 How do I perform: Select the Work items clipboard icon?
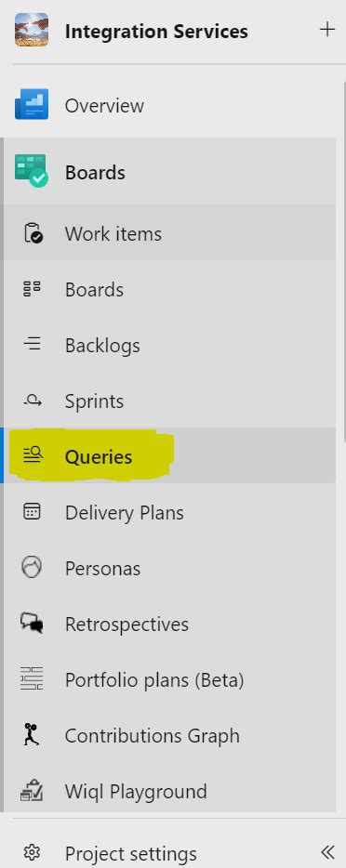[x=33, y=233]
